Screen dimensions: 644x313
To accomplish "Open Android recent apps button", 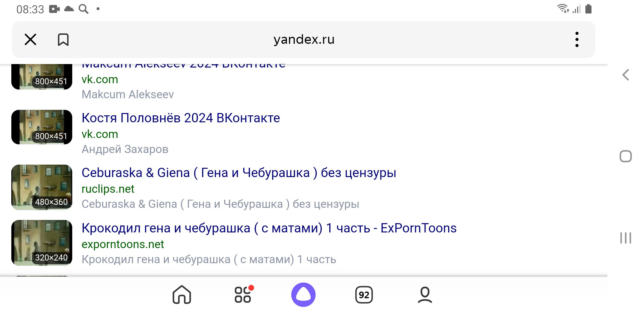I will coord(625,238).
